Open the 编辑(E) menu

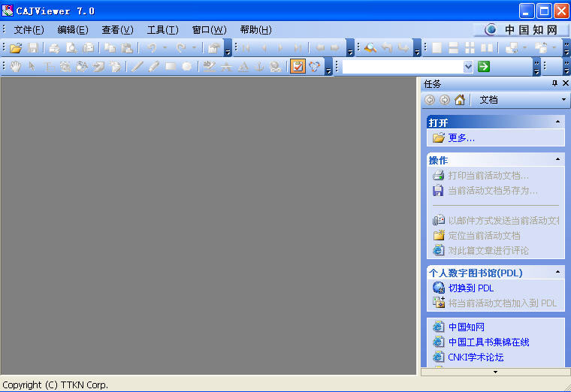click(73, 30)
